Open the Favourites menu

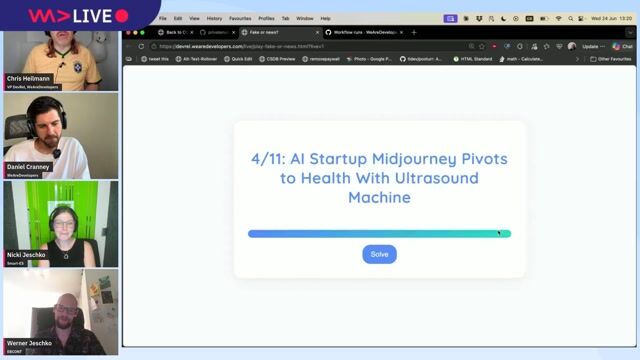(240, 18)
